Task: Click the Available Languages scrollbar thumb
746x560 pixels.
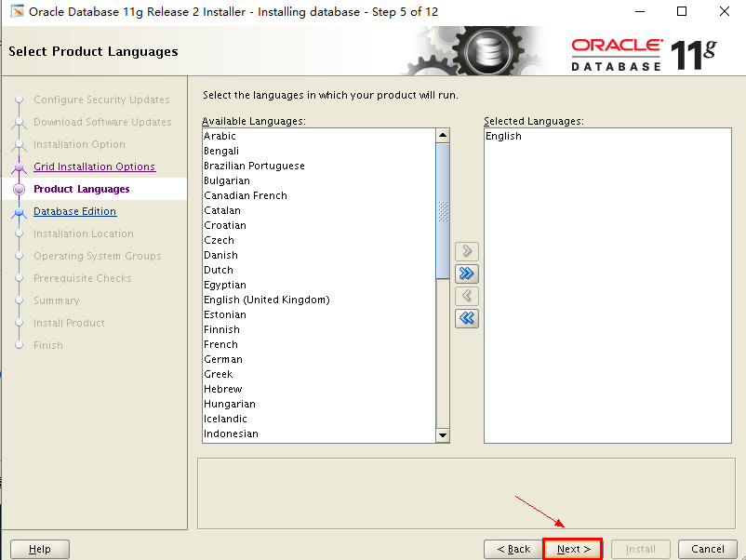Action: 443,211
